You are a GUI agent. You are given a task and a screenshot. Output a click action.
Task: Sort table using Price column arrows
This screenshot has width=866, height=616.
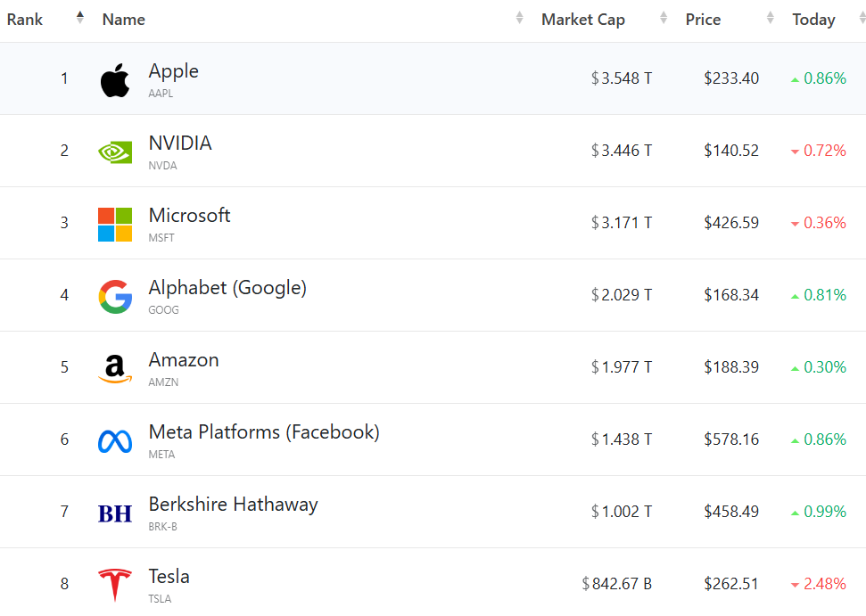tap(770, 18)
